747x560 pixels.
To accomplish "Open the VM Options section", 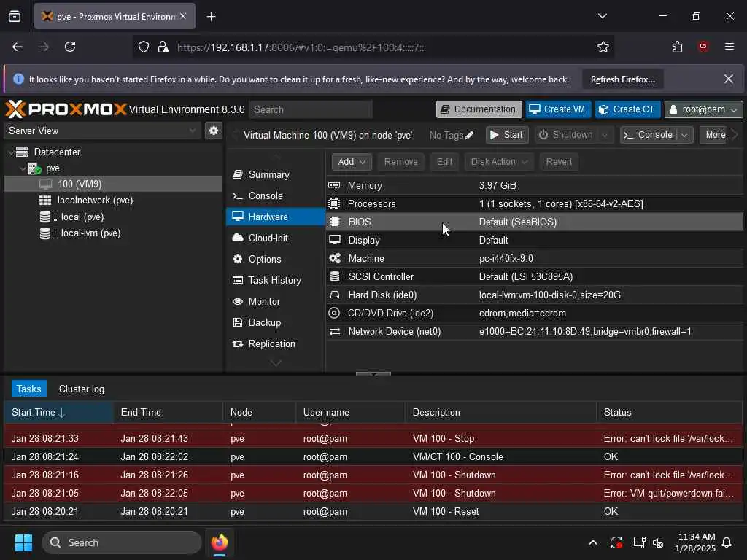I will (x=264, y=259).
